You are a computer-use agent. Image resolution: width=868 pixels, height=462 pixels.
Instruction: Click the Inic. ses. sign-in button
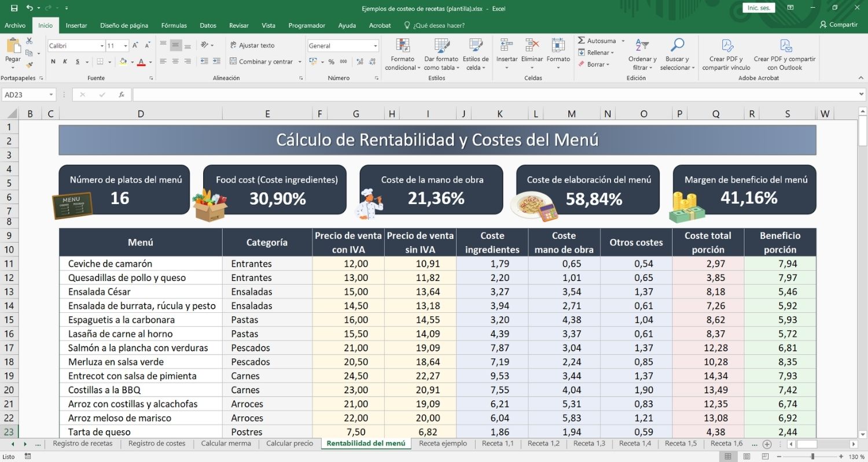click(x=759, y=8)
